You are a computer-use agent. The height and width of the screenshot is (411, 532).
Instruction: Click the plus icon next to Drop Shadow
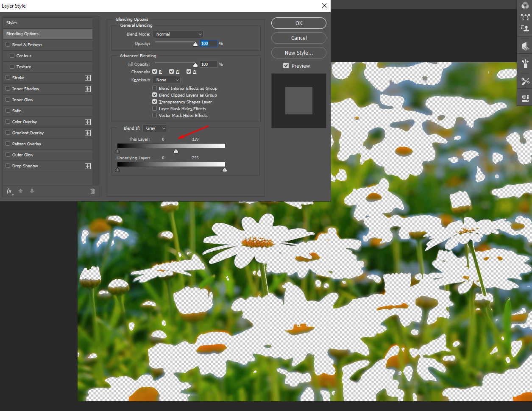[87, 166]
